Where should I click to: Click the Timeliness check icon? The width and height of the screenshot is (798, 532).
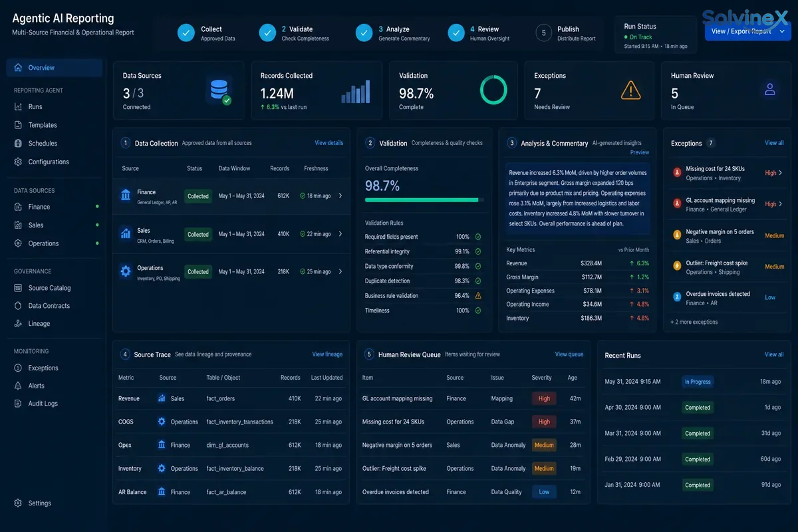click(478, 311)
